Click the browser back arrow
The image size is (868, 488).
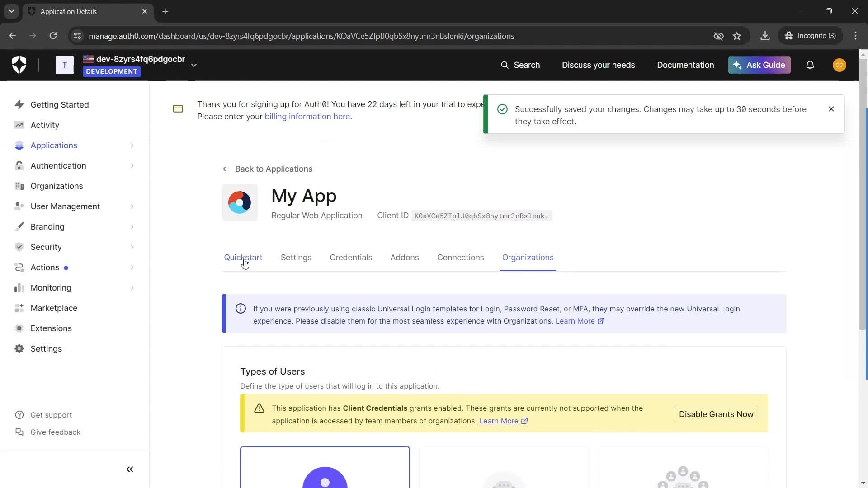(x=12, y=36)
